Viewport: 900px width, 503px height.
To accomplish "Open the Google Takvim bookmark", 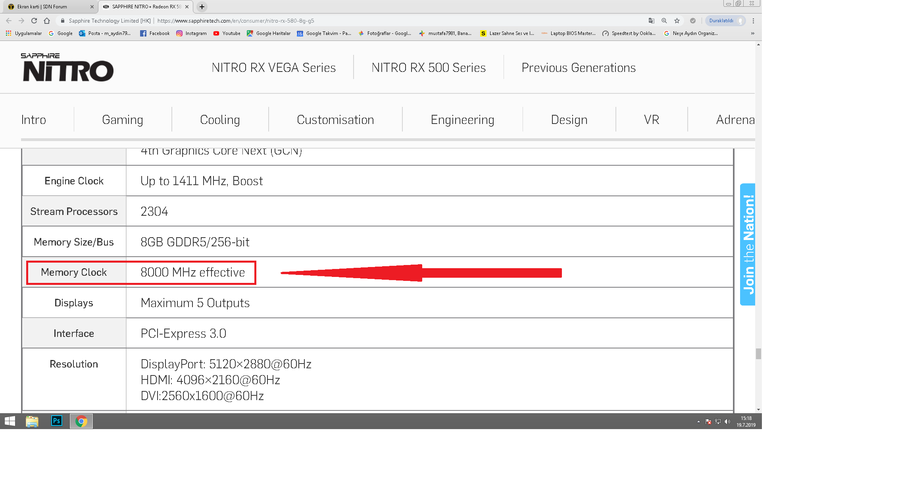I will click(x=324, y=33).
